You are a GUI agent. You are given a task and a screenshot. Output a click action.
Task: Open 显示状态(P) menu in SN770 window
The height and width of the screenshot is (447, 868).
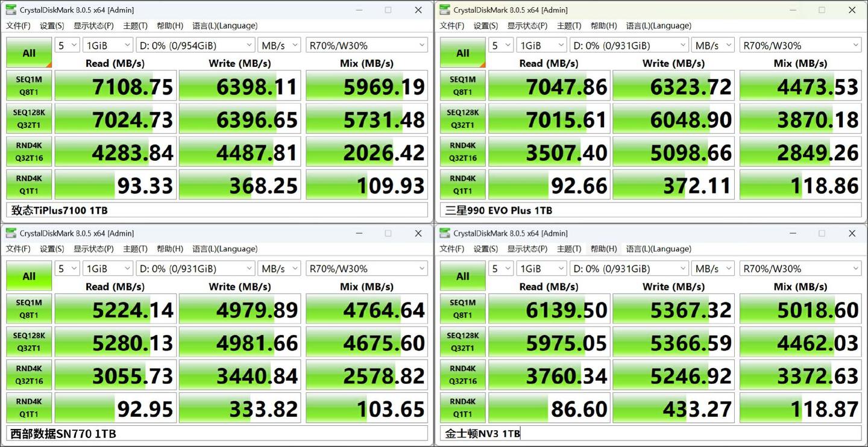[x=93, y=249]
